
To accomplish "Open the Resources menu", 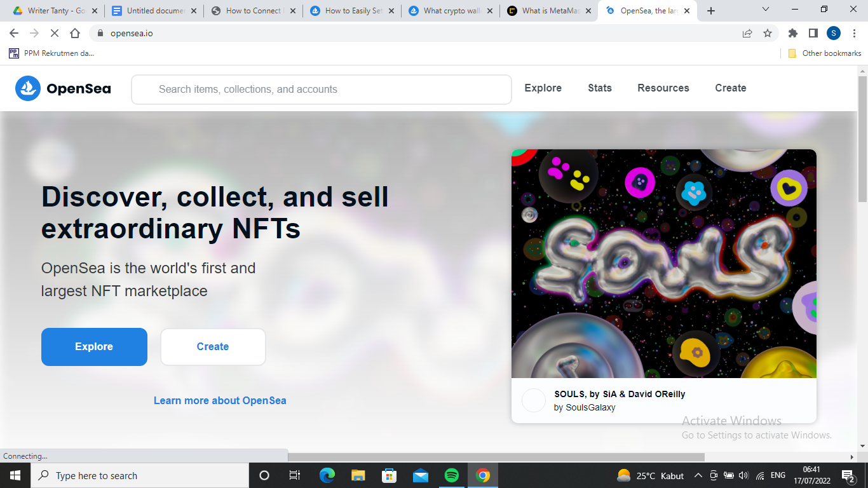I will [663, 88].
